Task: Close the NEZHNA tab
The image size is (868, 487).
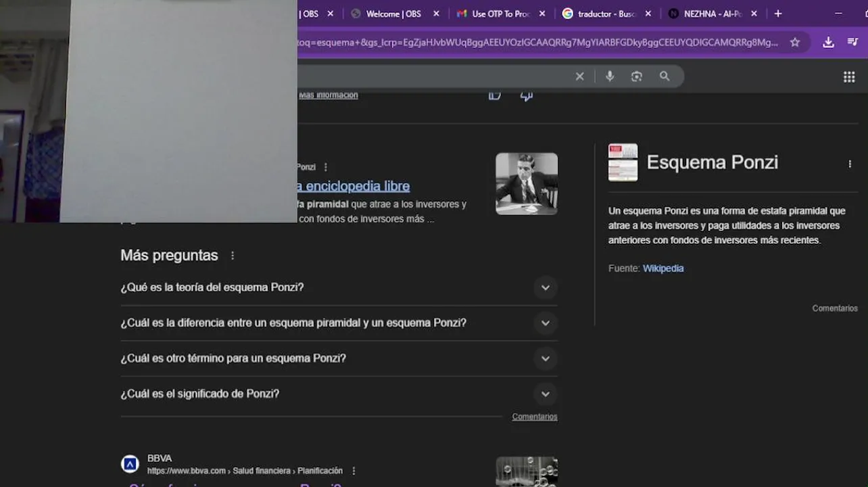Action: click(754, 14)
